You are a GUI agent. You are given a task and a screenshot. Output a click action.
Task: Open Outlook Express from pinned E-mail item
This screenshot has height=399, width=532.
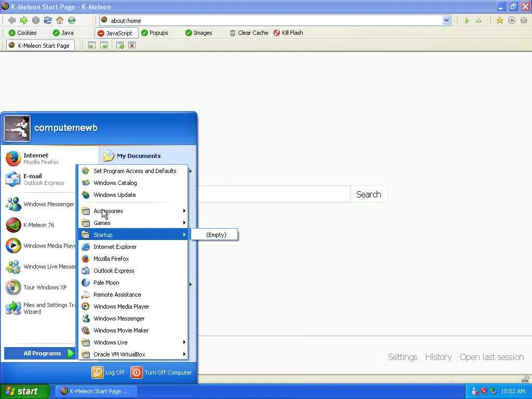click(40, 179)
